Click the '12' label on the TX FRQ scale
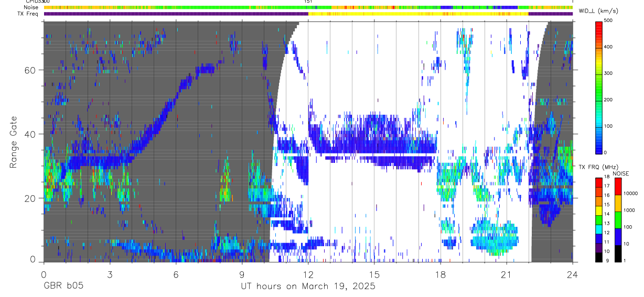The height and width of the screenshot is (297, 644). click(607, 233)
